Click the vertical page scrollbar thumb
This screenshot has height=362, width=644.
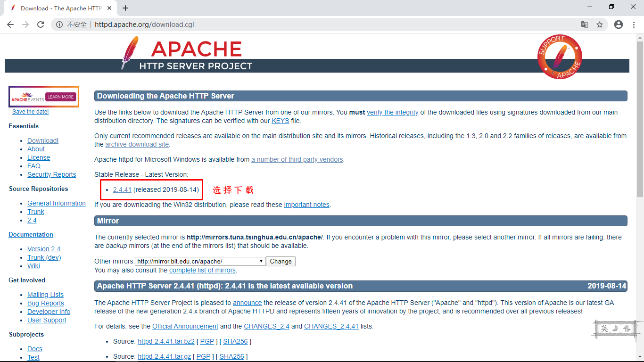(640, 119)
